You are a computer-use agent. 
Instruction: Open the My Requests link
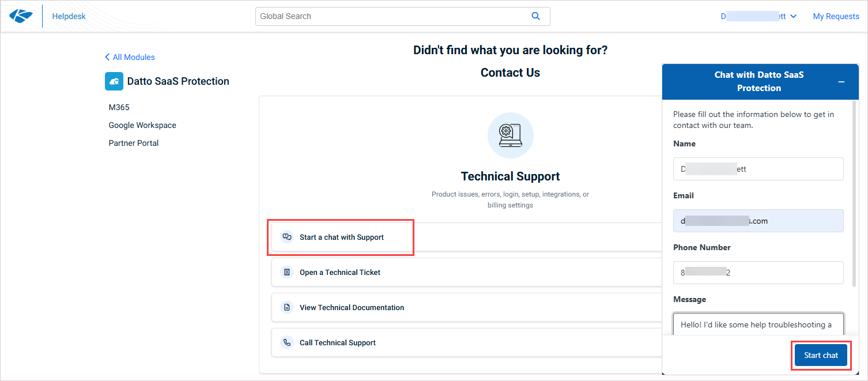pyautogui.click(x=836, y=16)
